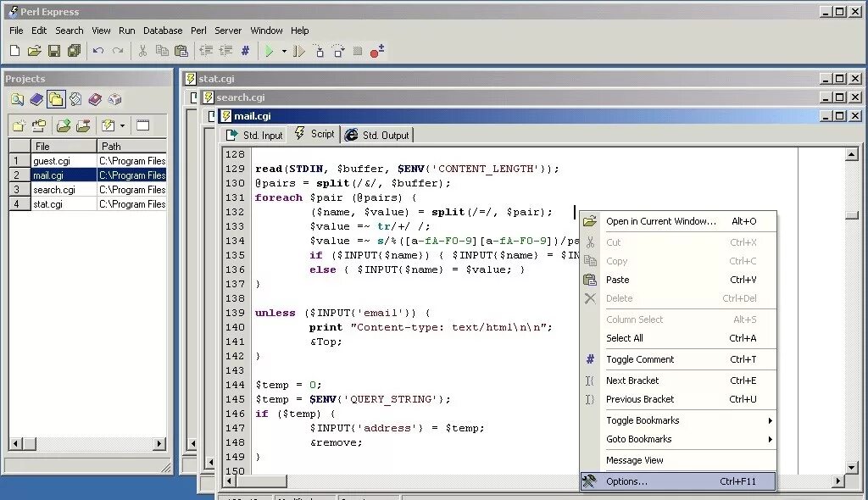This screenshot has height=500, width=868.
Task: Click the unindent lines toolbar icon
Action: (206, 51)
